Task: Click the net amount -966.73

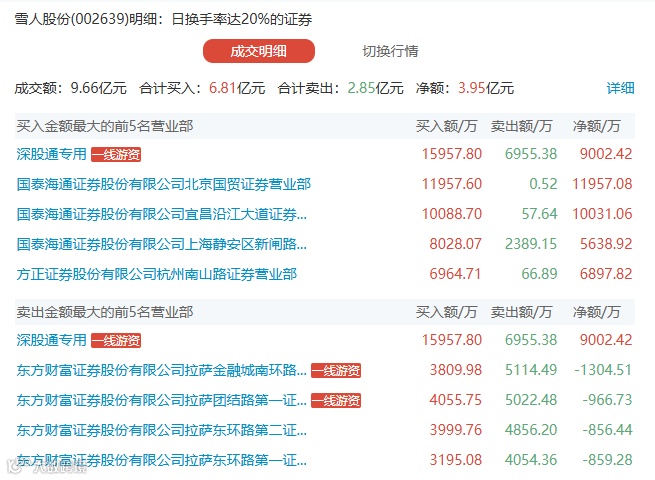Action: click(607, 400)
